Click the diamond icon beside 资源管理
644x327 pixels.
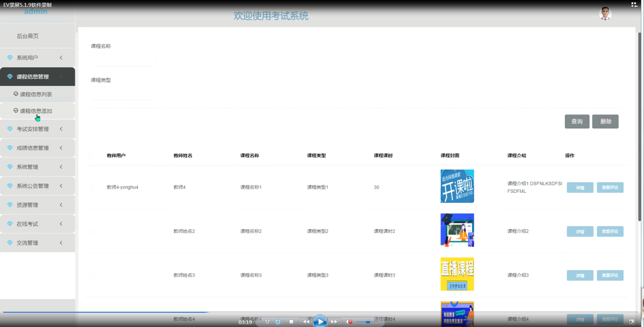coord(10,205)
